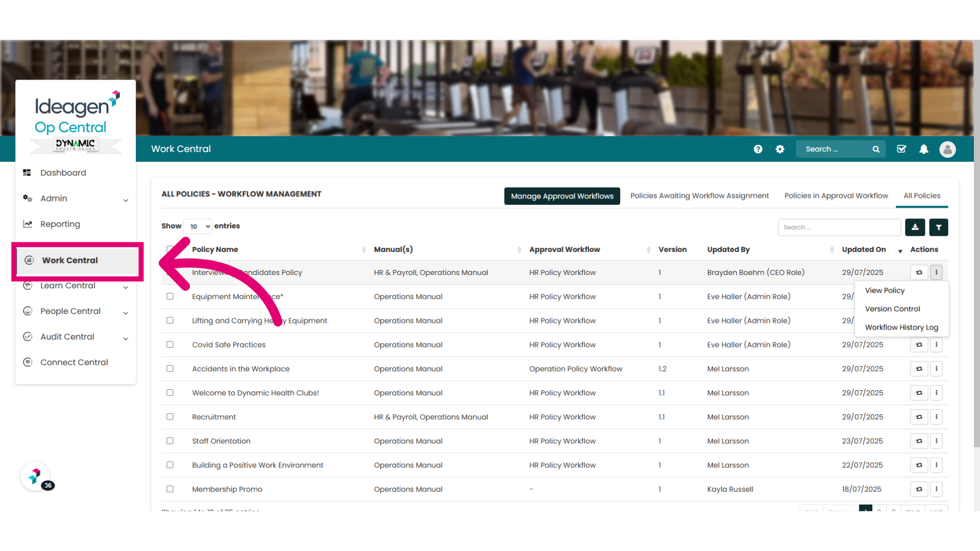Open Connect Central sidebar link
Viewport: 980px width, 551px height.
(74, 362)
